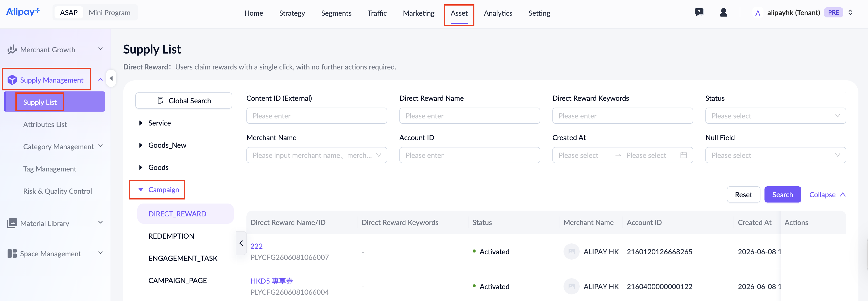868x301 pixels.
Task: Open the help chat icon
Action: point(699,12)
